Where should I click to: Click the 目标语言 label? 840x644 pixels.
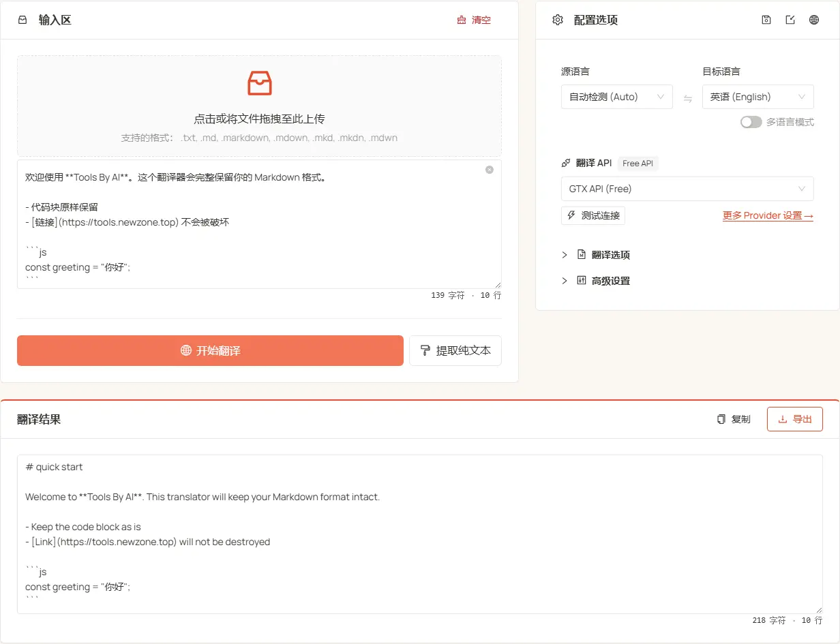coord(721,71)
